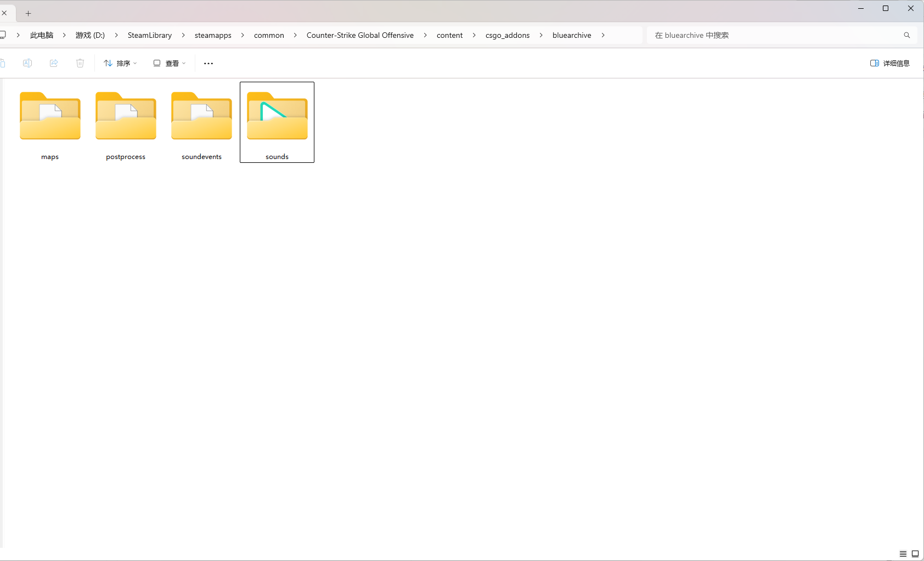This screenshot has height=561, width=924.
Task: Expand chevron after bluearchive in path
Action: pyautogui.click(x=603, y=35)
